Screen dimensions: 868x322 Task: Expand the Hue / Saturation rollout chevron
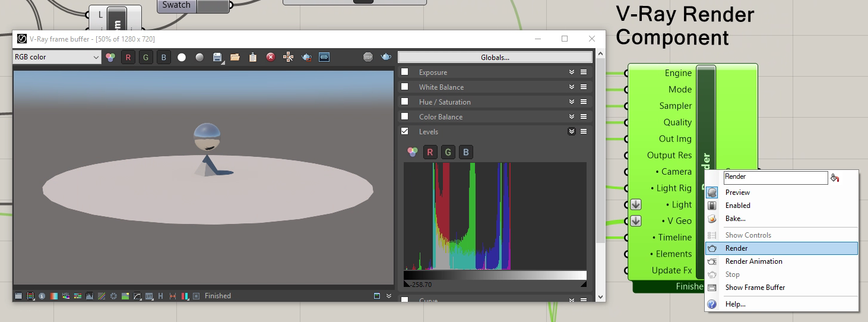572,102
